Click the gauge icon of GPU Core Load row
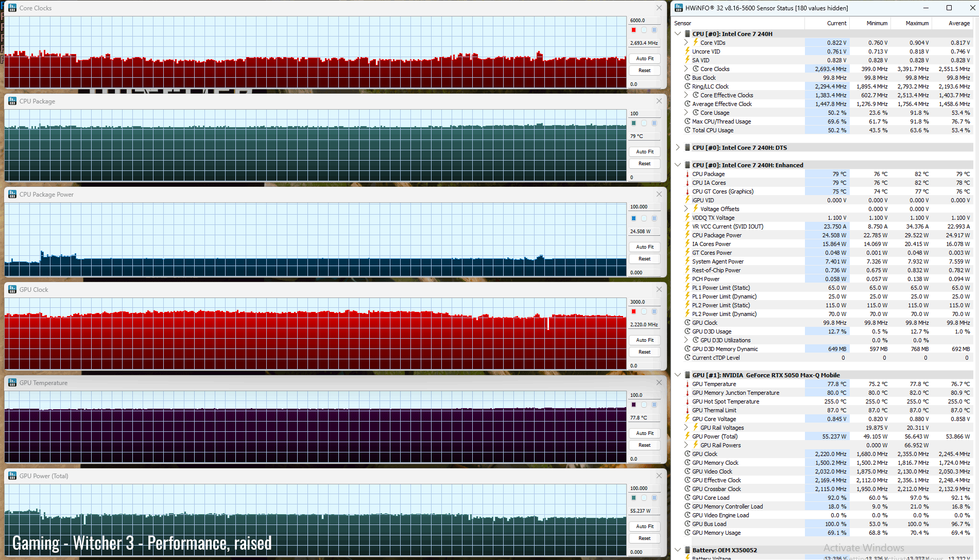This screenshot has width=979, height=560. (x=688, y=498)
